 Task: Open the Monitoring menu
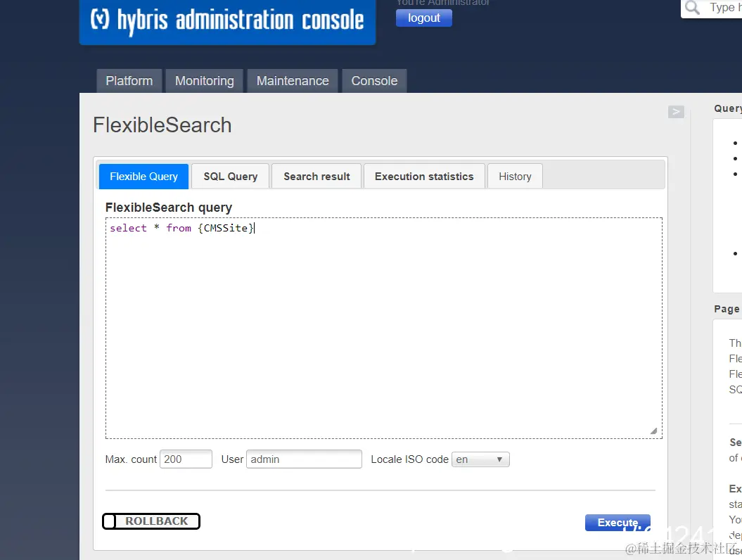(x=205, y=81)
